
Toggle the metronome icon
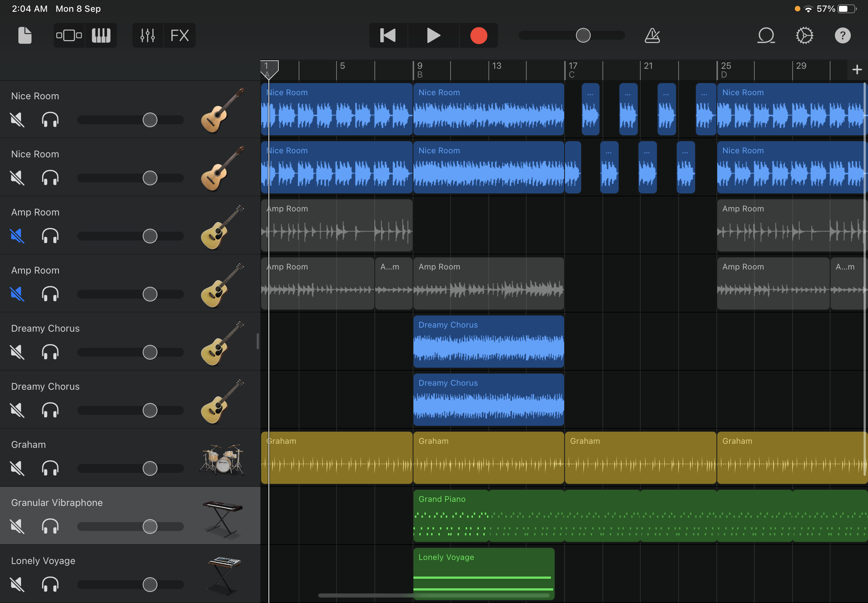point(652,36)
